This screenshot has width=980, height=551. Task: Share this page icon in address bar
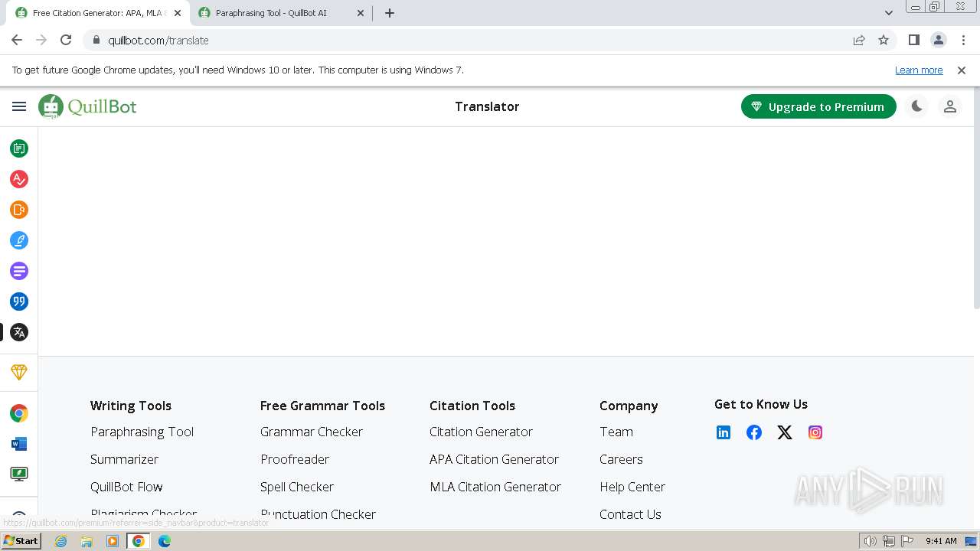click(x=859, y=40)
